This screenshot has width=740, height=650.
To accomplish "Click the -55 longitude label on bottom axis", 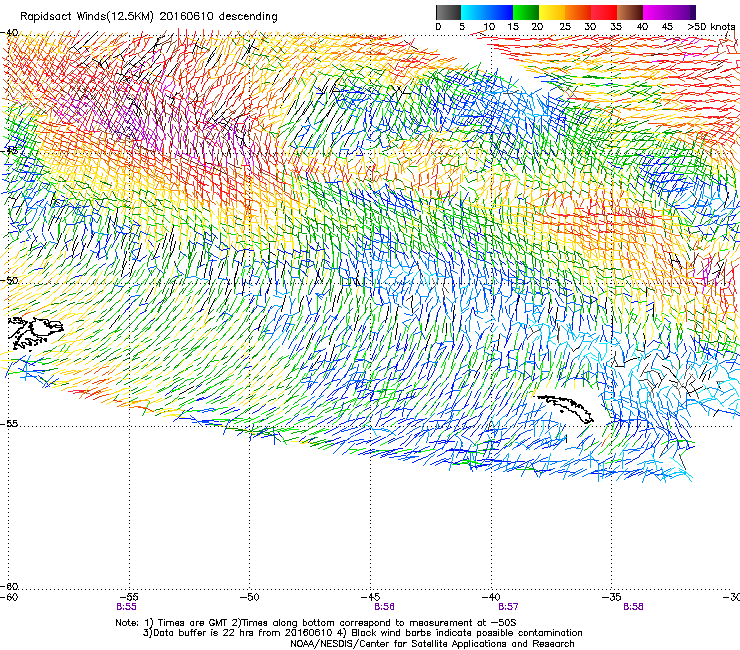I will 129,597.
